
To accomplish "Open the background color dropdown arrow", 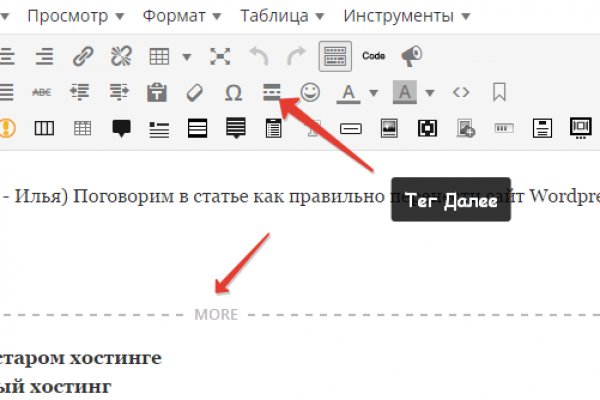I will (x=430, y=92).
